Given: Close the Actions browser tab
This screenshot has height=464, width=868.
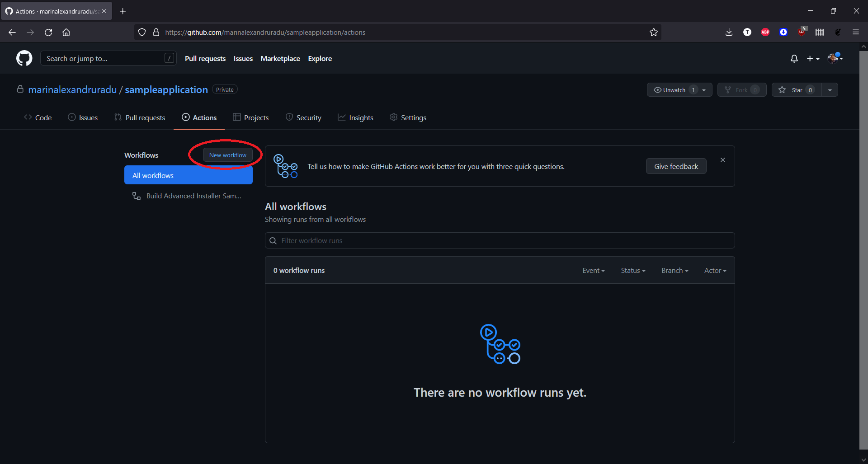Looking at the screenshot, I should [104, 11].
